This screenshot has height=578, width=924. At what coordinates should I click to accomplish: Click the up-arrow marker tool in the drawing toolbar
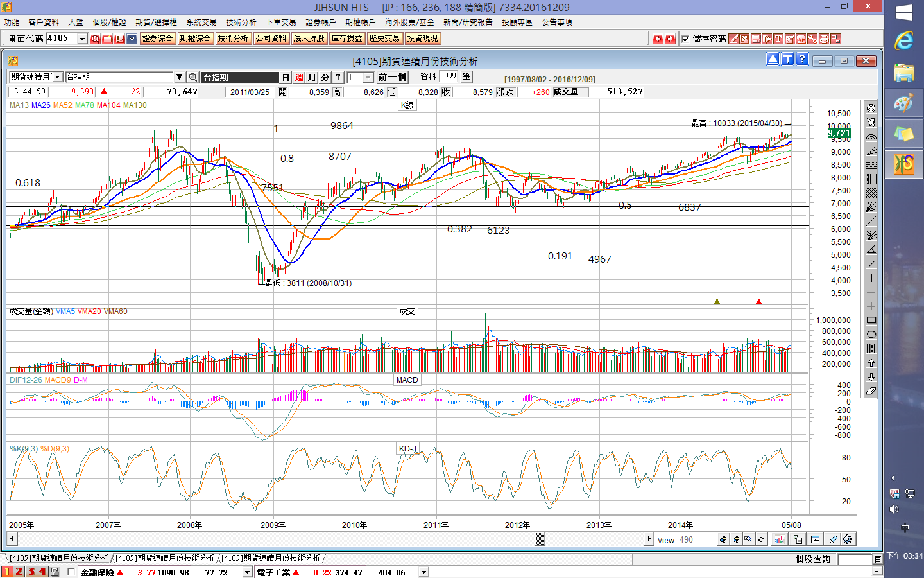(871, 362)
